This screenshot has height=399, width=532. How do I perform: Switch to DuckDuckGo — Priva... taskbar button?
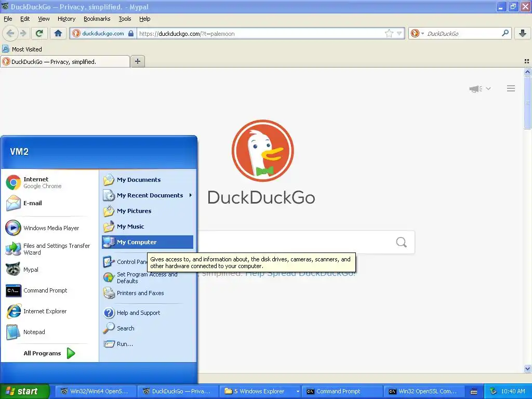point(178,392)
